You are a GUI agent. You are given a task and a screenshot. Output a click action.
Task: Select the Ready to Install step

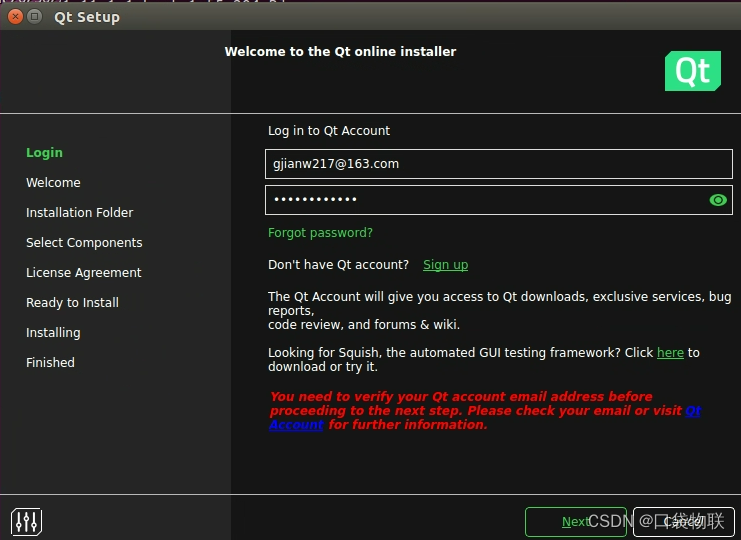[72, 302]
